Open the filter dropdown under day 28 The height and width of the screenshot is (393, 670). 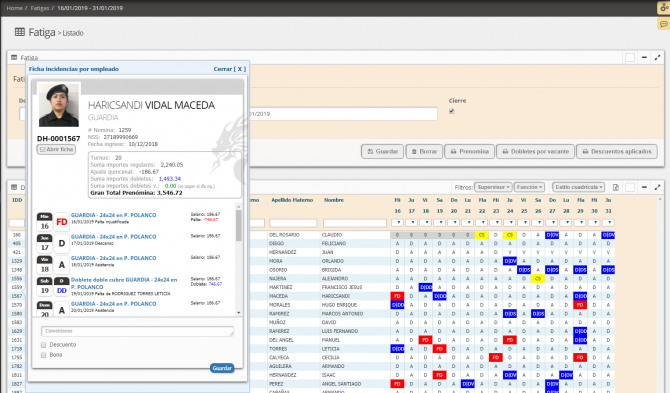pos(566,223)
